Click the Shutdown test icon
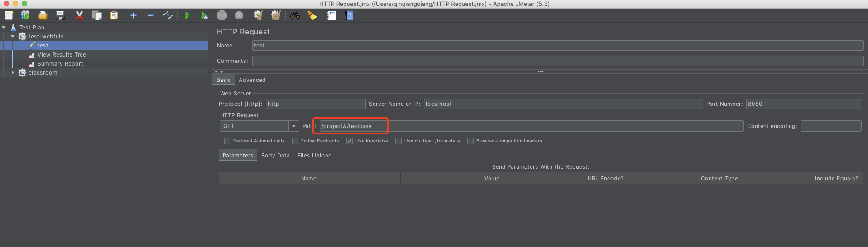This screenshot has height=247, width=868. point(239,15)
